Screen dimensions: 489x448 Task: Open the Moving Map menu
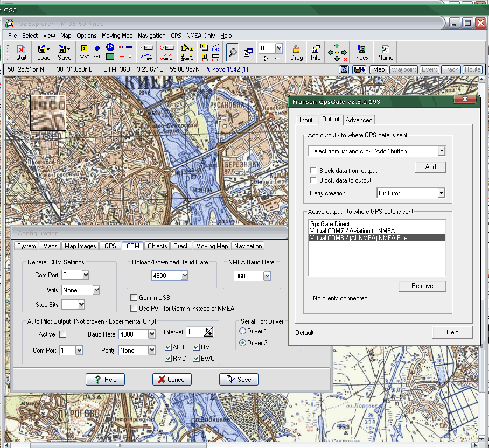click(117, 36)
